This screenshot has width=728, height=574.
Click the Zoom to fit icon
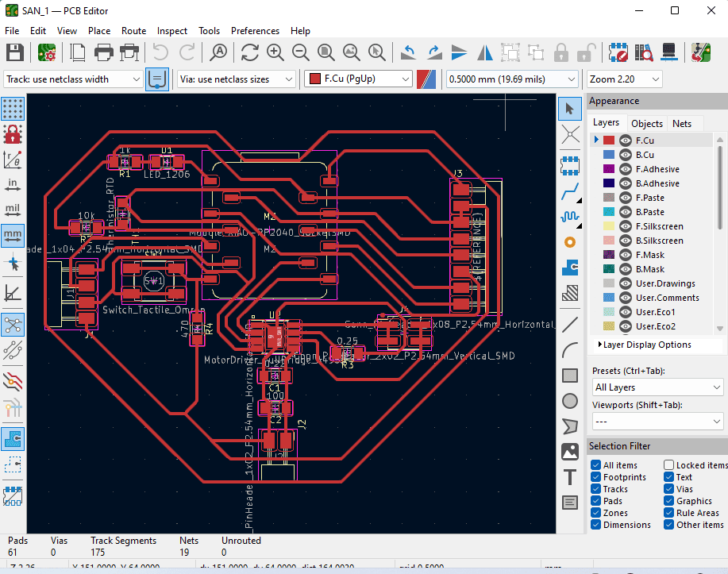pos(326,52)
